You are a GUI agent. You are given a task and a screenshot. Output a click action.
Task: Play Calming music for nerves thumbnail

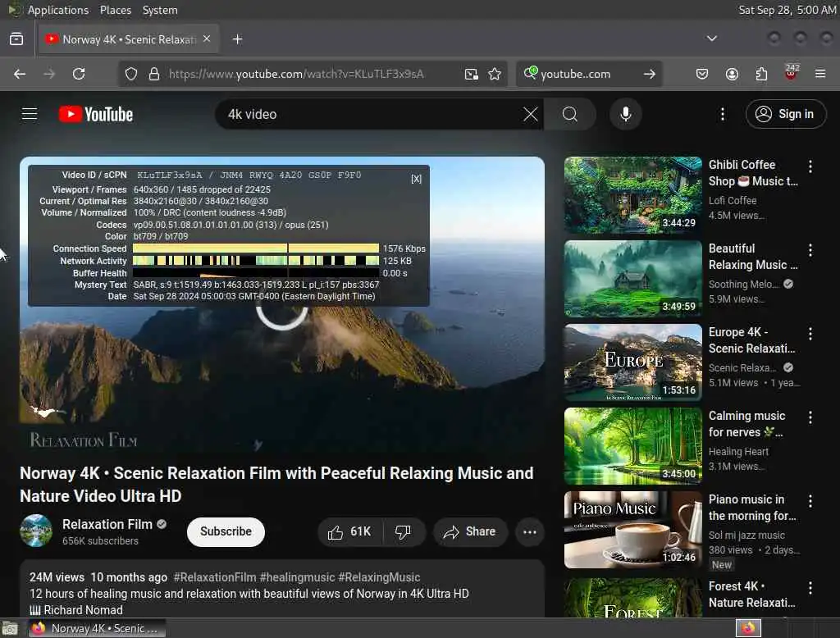click(x=632, y=446)
